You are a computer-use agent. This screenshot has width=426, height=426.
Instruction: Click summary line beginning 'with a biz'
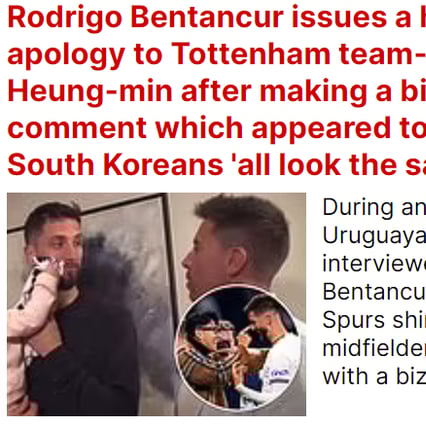tap(374, 377)
